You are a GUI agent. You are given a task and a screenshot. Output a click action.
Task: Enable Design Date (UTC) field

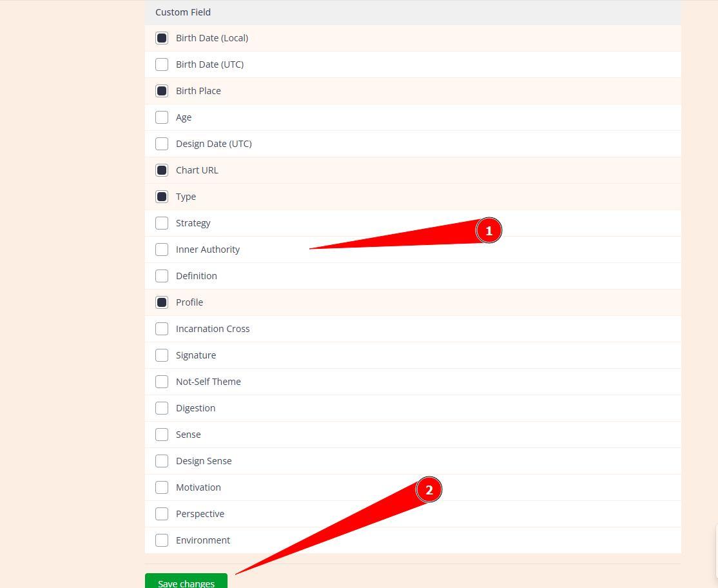click(162, 144)
